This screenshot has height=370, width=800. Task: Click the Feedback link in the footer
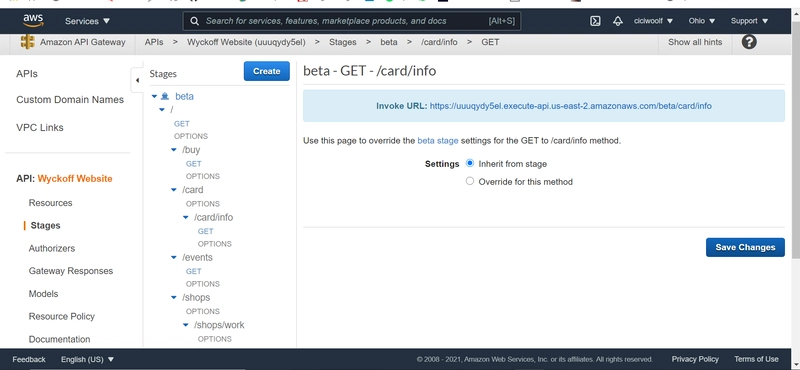29,359
